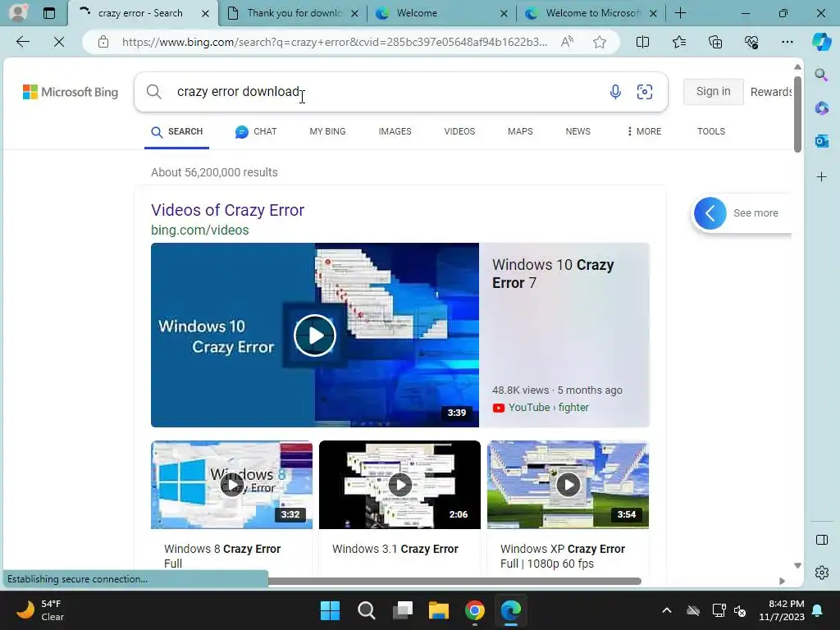Play Windows 10 Crazy Error video
This screenshot has height=630, width=840.
click(315, 336)
